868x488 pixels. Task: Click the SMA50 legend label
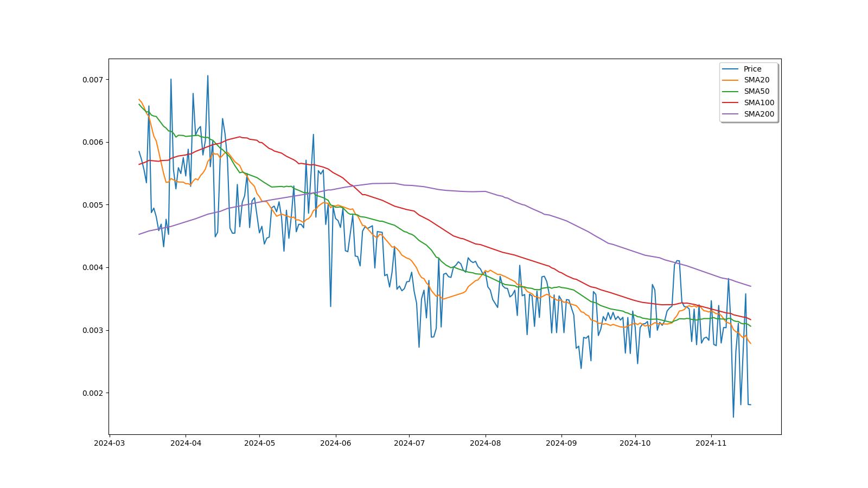pyautogui.click(x=756, y=92)
